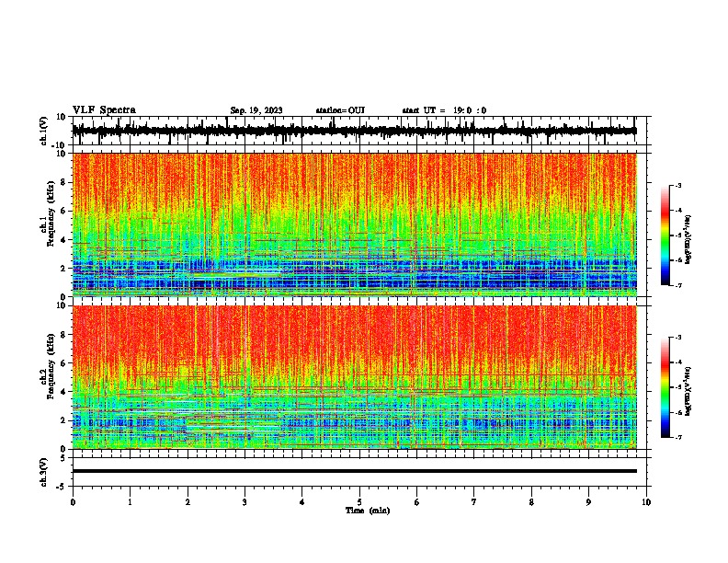Viewport: 728px width, 563px height.
Task: Click the "-5" label on ch.2 colorbar
Action: [678, 387]
